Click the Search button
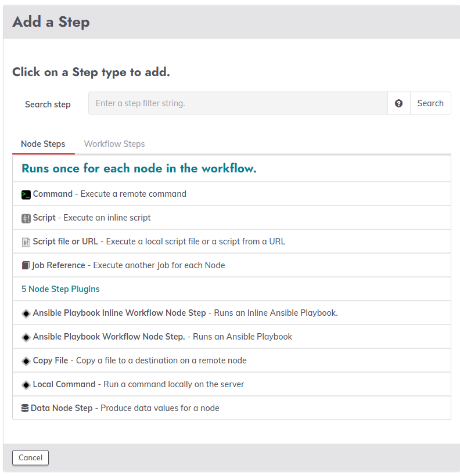Viewport: 460px width, 476px height. point(430,103)
